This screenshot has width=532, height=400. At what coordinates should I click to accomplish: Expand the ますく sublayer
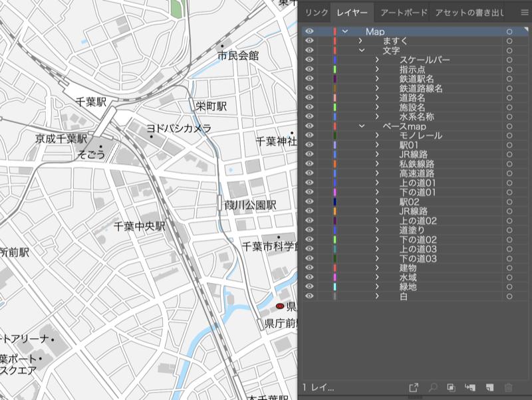360,41
